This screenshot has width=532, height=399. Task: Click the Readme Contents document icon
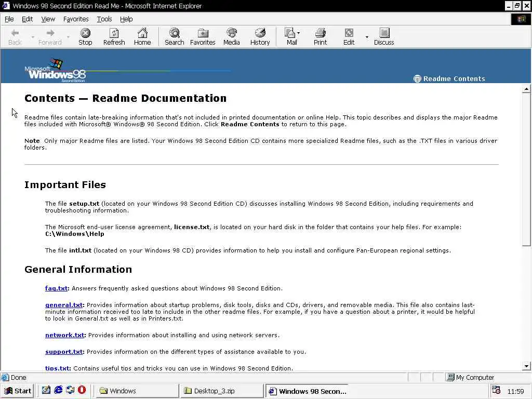(417, 79)
